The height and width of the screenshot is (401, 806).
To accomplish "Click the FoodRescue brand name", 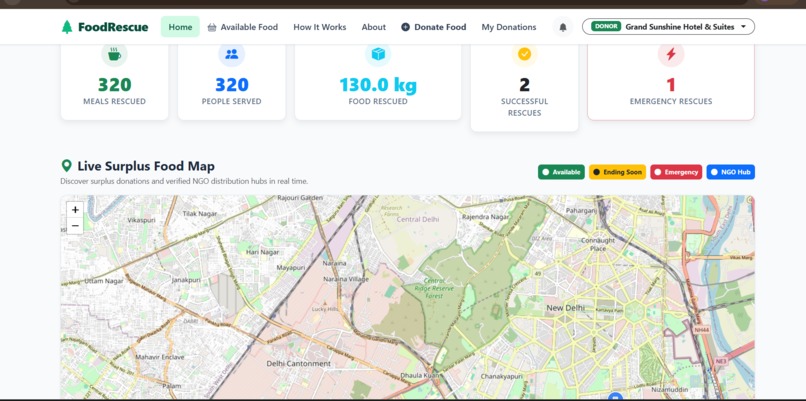I will pos(113,27).
